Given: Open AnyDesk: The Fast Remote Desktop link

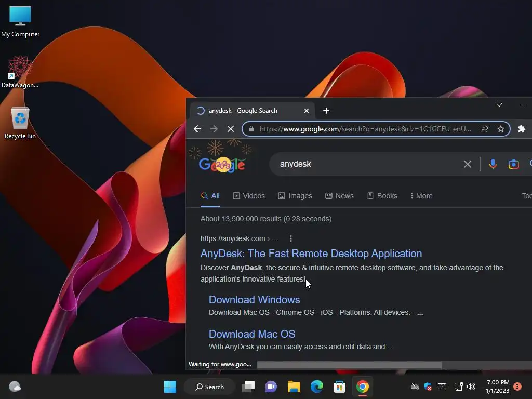Looking at the screenshot, I should 311,254.
